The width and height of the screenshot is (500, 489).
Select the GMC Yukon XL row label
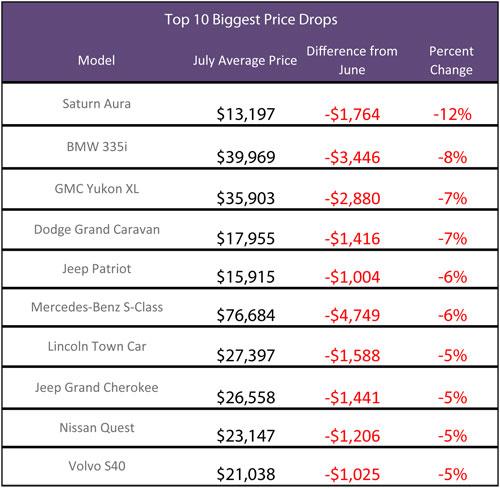click(x=97, y=189)
